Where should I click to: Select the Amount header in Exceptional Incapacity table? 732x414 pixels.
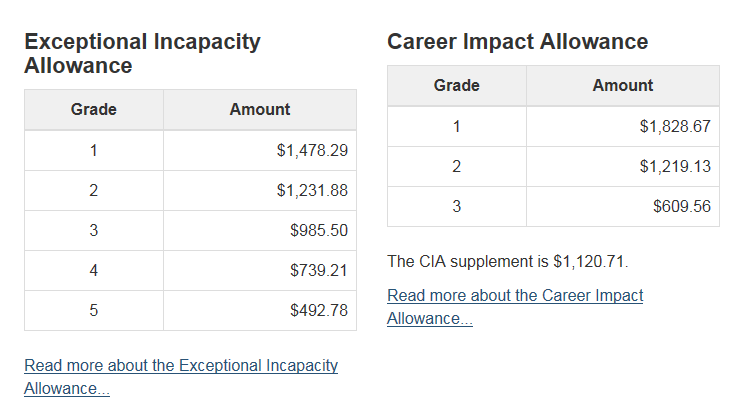(x=260, y=109)
